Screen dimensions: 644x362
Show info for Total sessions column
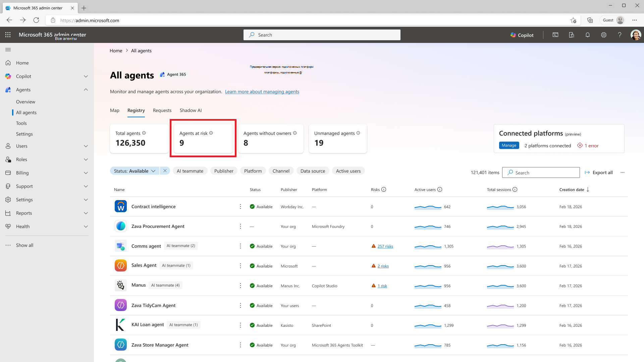click(515, 189)
